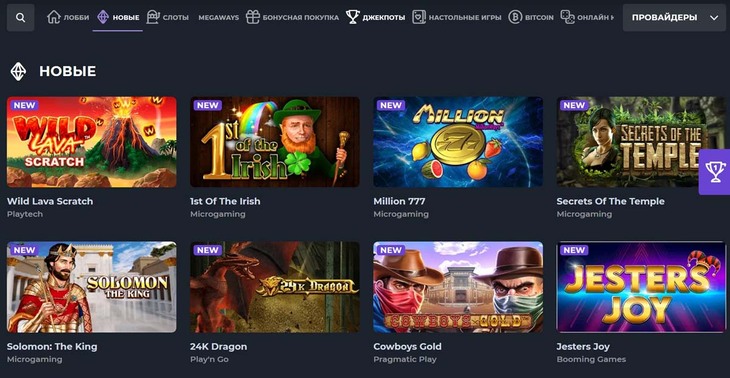The width and height of the screenshot is (730, 378).
Task: Open the Lobby home icon
Action: (x=54, y=18)
